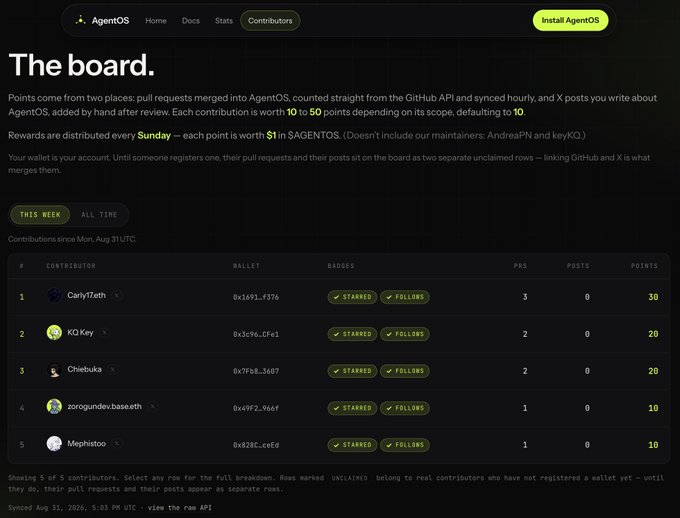Select the KQ Key contributor name
Screen dimensions: 680x518
[x=80, y=332]
